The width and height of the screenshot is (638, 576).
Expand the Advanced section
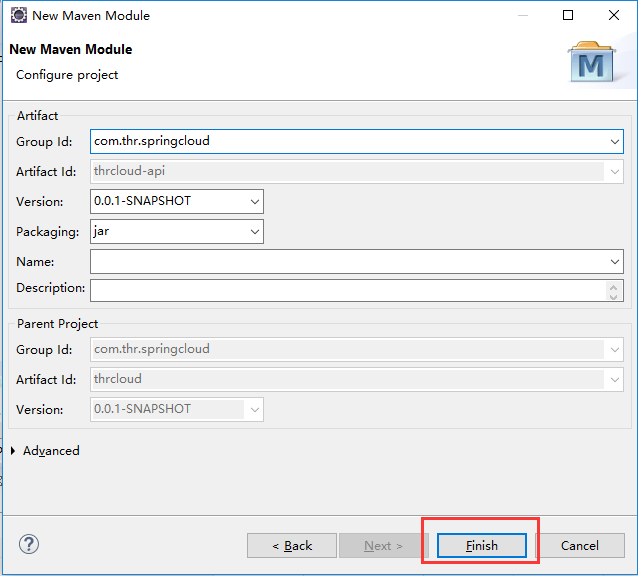coord(13,451)
